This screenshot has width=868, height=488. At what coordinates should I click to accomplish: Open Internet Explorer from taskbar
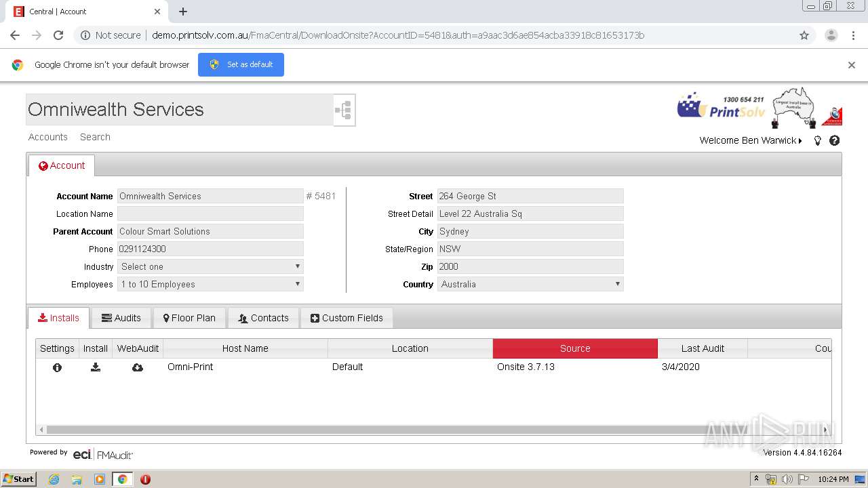click(54, 479)
